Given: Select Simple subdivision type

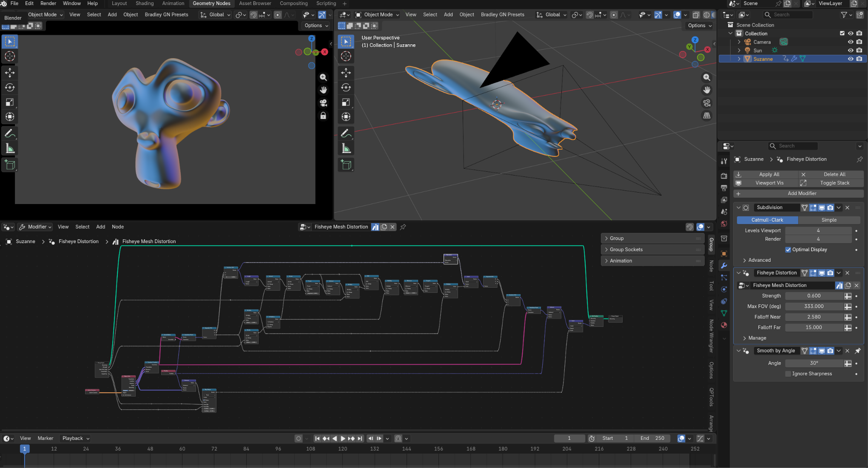Looking at the screenshot, I should [829, 220].
